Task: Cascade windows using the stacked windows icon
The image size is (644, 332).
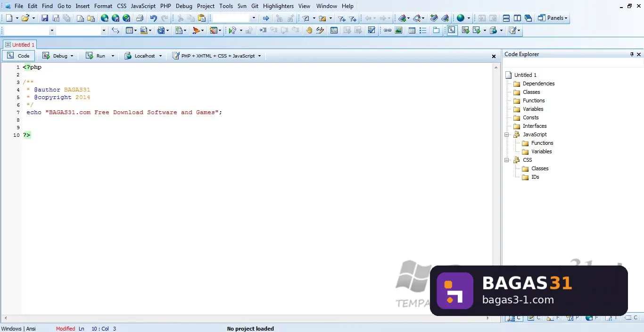Action: (x=528, y=18)
